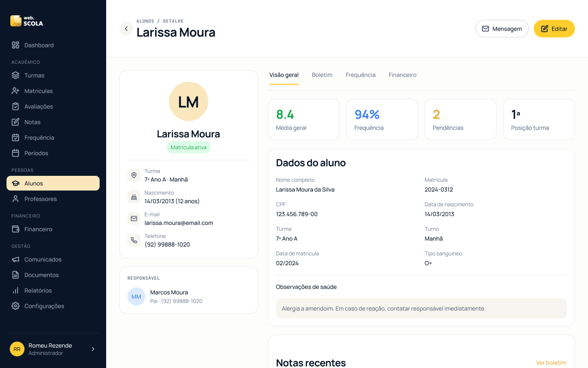Screen dimensions: 588x368
Task: Click the 14/03/2013 (12 anos) birth date
Action: 172,201
